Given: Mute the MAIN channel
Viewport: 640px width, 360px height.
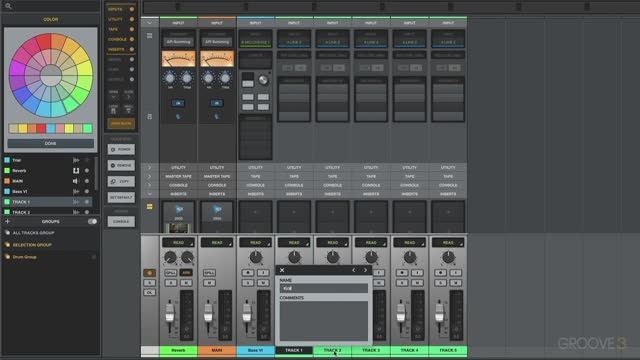Looking at the screenshot, I should [209, 282].
